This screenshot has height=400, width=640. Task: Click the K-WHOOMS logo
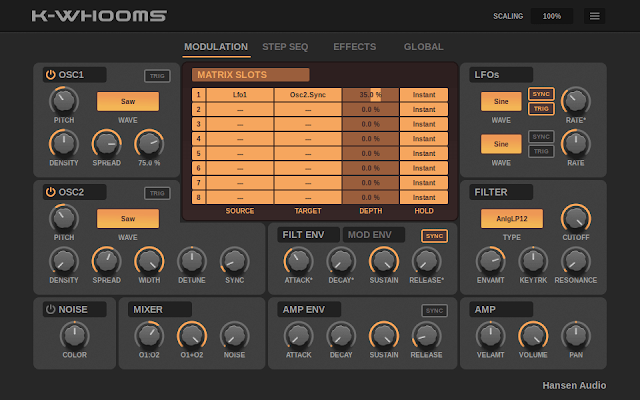[x=99, y=16]
